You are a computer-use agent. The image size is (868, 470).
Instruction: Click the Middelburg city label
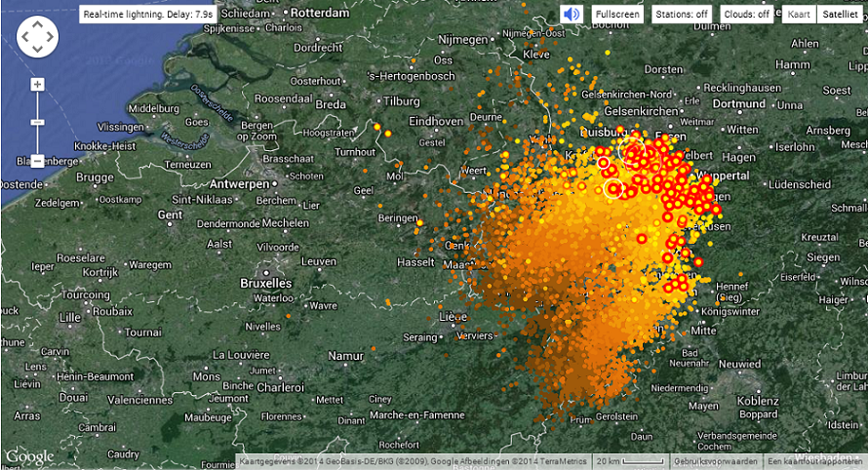tap(154, 108)
